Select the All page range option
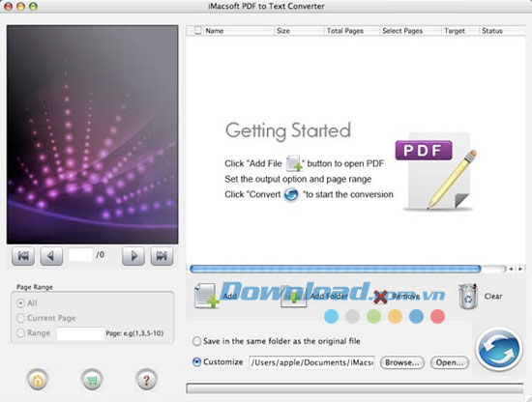The height and width of the screenshot is (402, 532). pos(20,303)
